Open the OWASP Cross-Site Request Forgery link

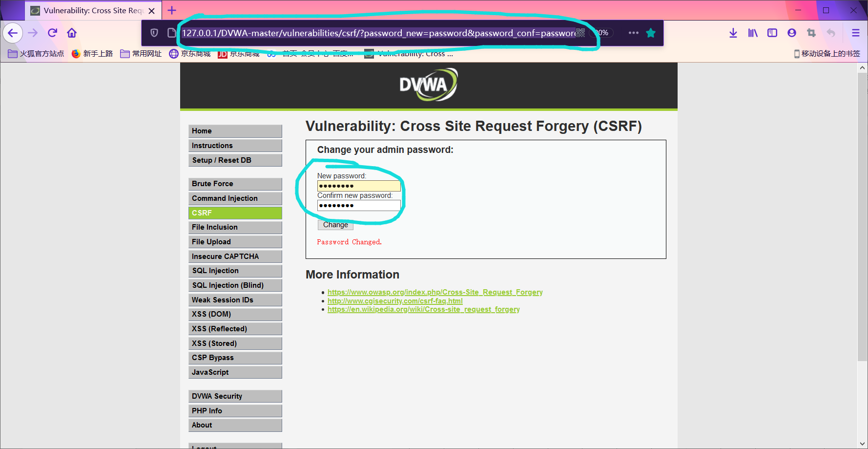[x=435, y=292]
